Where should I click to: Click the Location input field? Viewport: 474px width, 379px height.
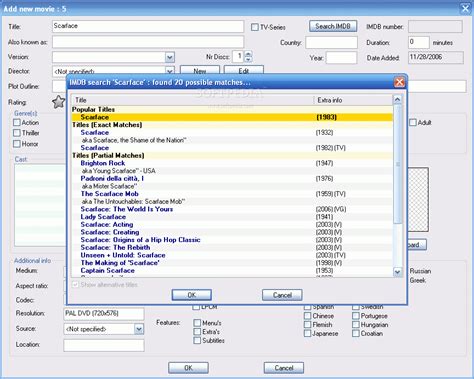tap(104, 345)
